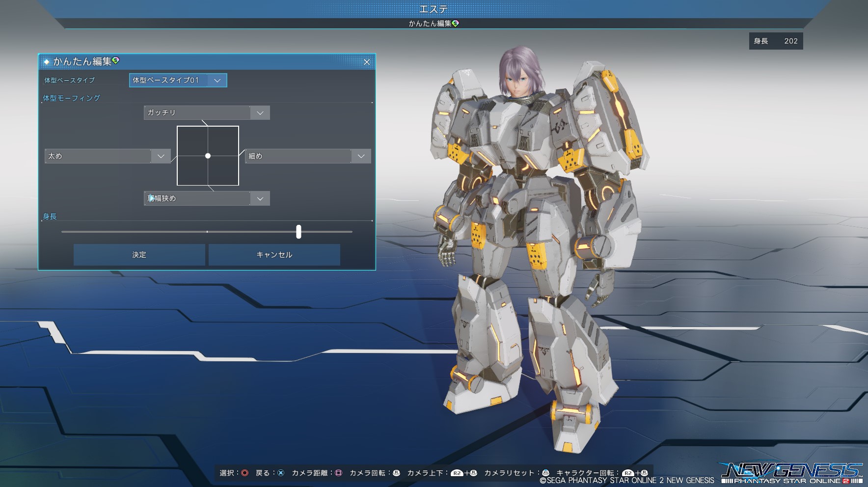Click the center dot in the morphing grid
Viewport: 868px width, 487px height.
coord(208,156)
